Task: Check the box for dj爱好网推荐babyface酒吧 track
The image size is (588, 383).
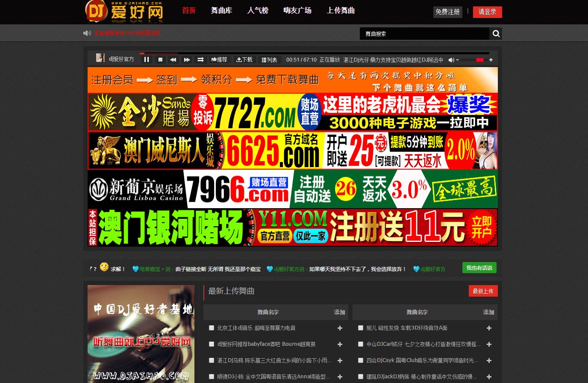Action: [212, 344]
